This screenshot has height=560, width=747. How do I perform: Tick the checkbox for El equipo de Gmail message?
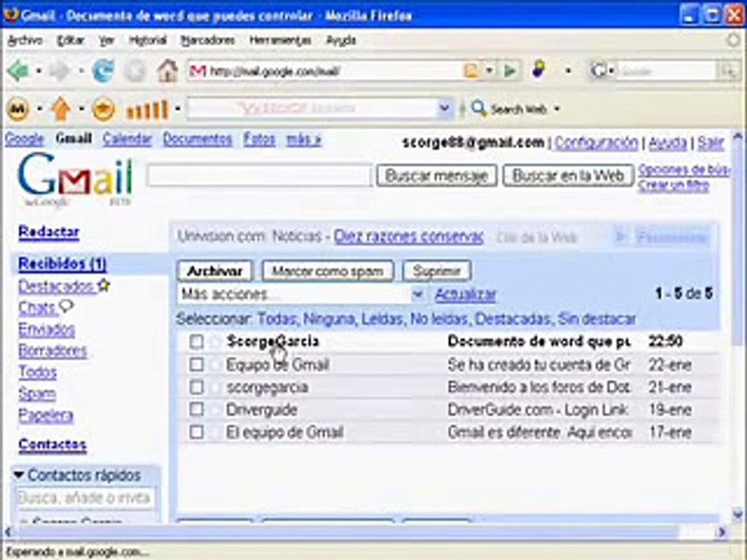(x=196, y=432)
